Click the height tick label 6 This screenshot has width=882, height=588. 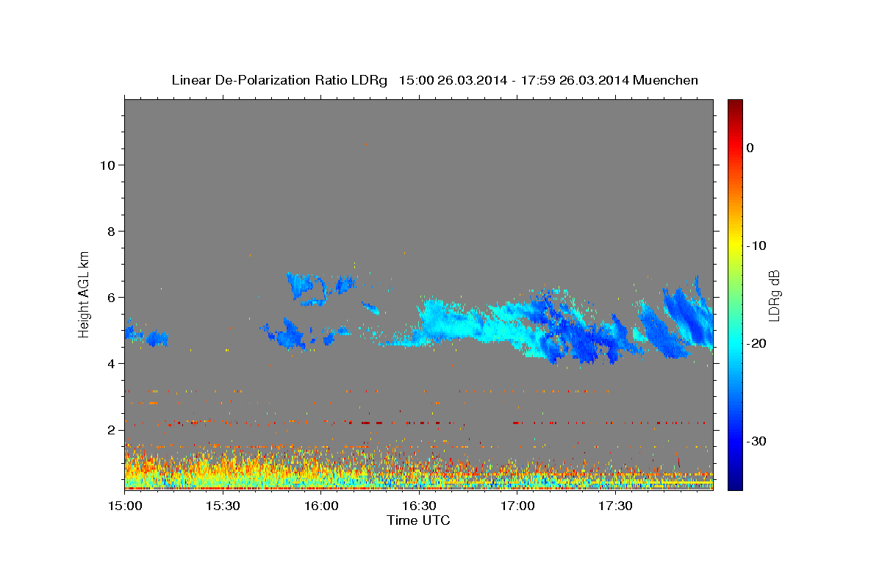(110, 297)
